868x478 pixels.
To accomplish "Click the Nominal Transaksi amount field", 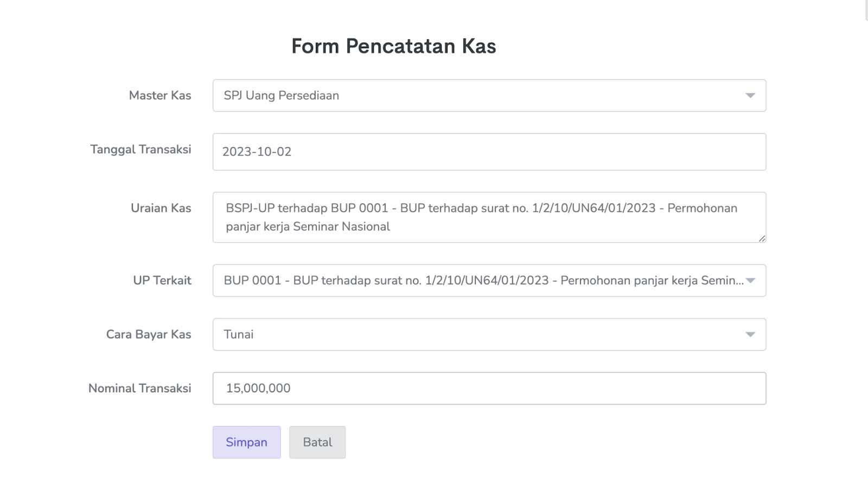I will pyautogui.click(x=489, y=388).
